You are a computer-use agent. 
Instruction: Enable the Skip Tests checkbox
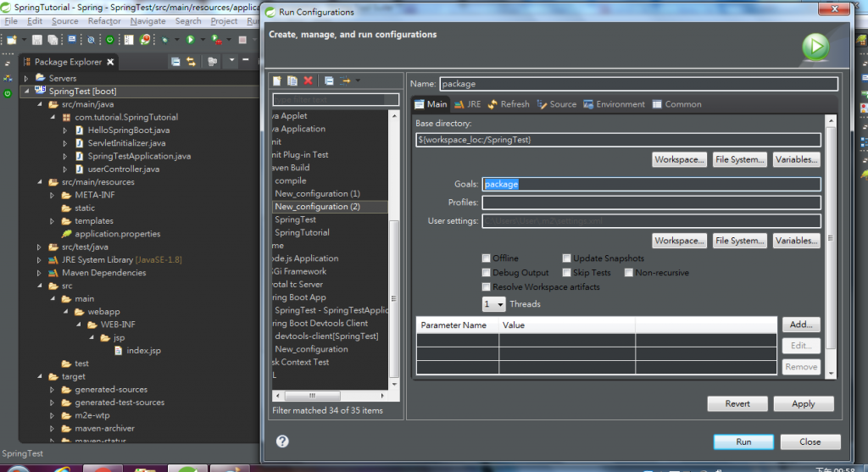pos(566,272)
